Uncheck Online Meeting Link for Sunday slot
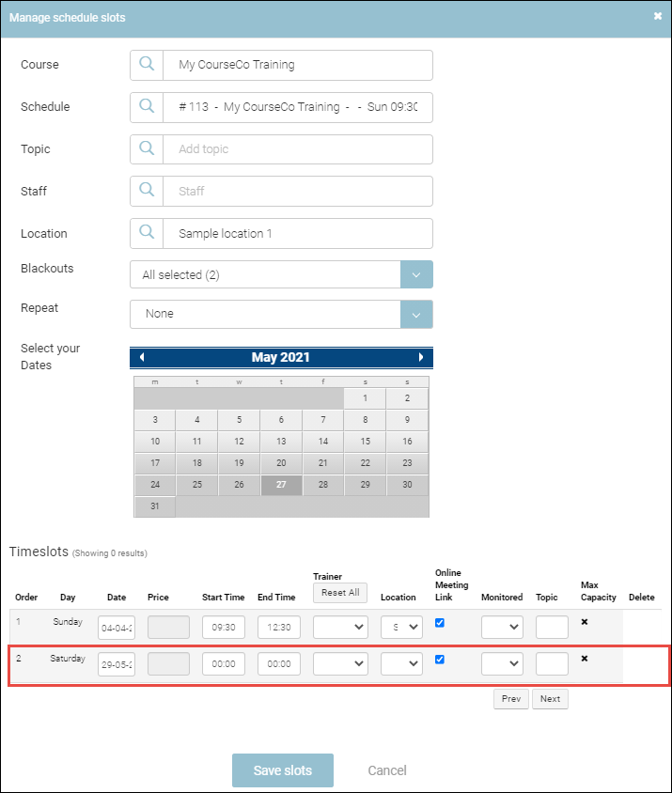This screenshot has width=672, height=793. pos(440,623)
